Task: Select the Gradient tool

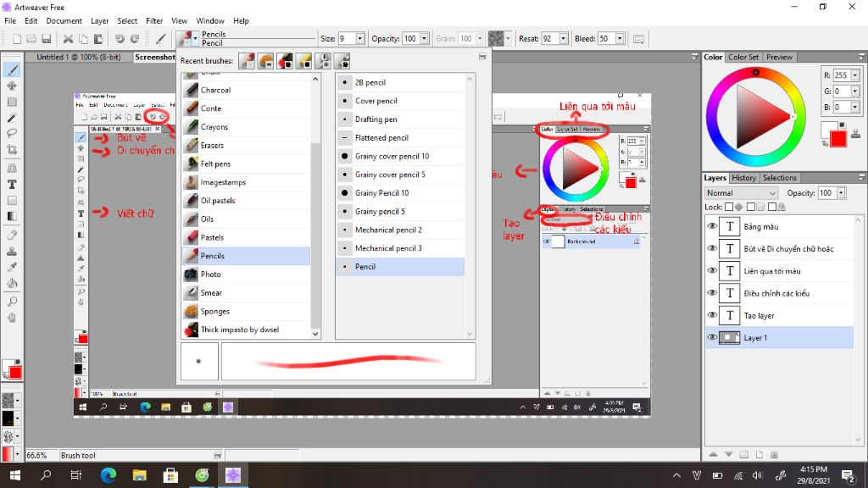Action: click(x=12, y=216)
